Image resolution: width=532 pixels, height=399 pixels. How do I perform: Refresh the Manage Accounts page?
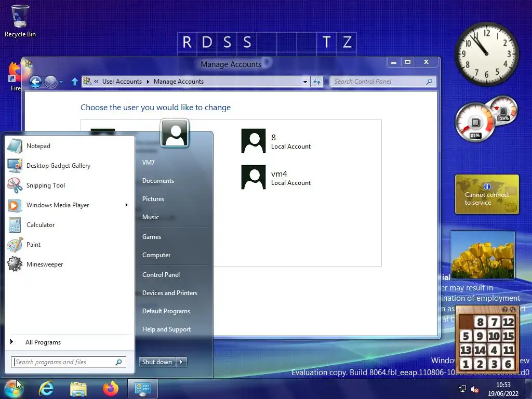pos(317,82)
